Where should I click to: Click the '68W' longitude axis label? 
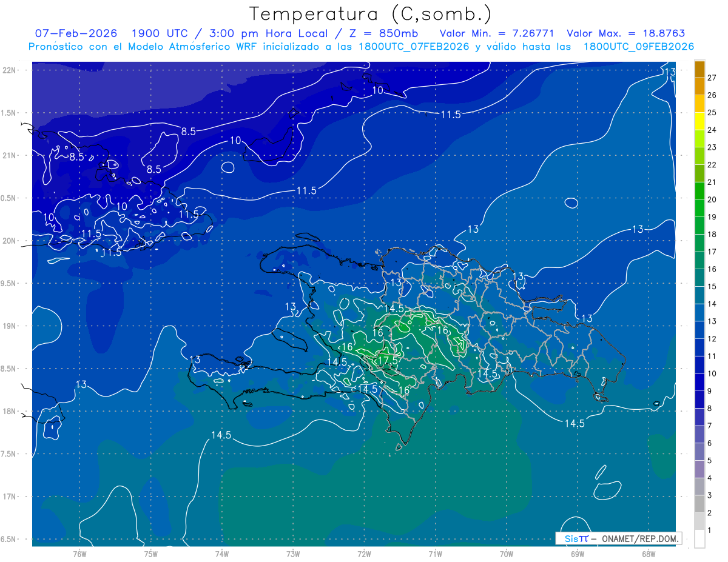tap(649, 554)
